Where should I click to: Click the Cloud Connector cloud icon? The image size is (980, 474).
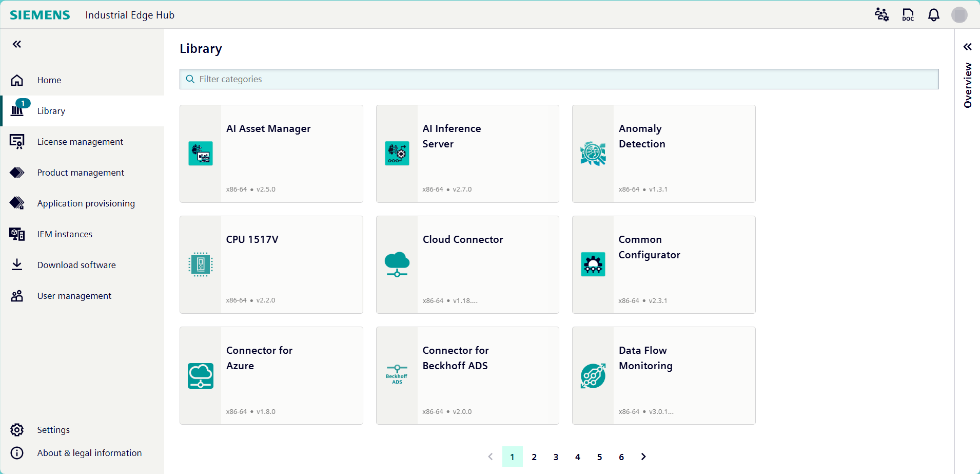(397, 264)
